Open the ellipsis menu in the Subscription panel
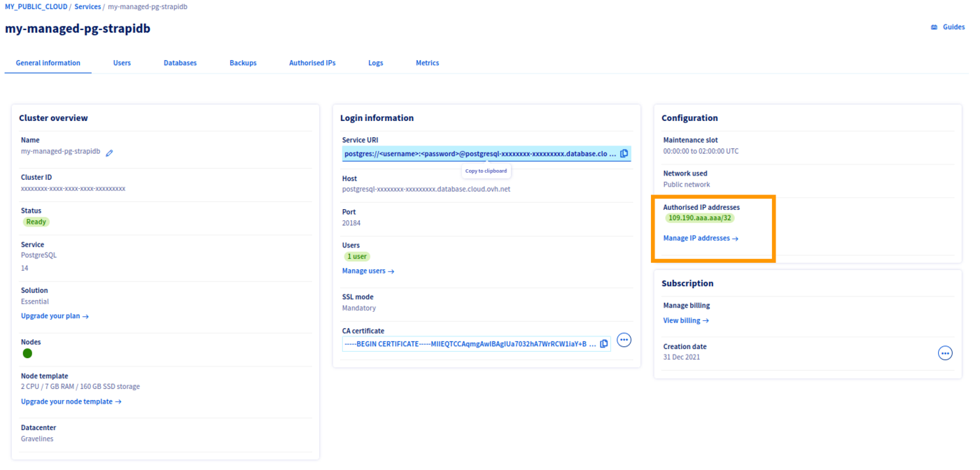 click(x=945, y=353)
